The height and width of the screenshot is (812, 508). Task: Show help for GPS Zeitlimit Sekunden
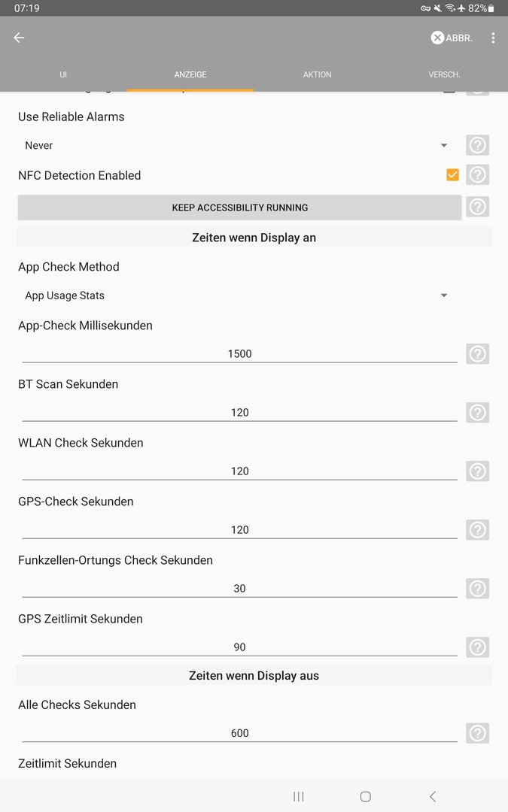477,647
